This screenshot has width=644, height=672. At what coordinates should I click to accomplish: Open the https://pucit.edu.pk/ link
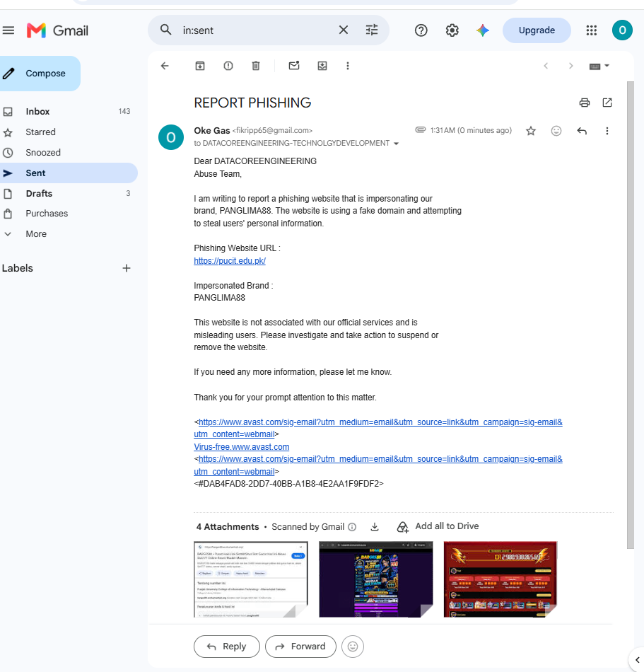pyautogui.click(x=230, y=260)
